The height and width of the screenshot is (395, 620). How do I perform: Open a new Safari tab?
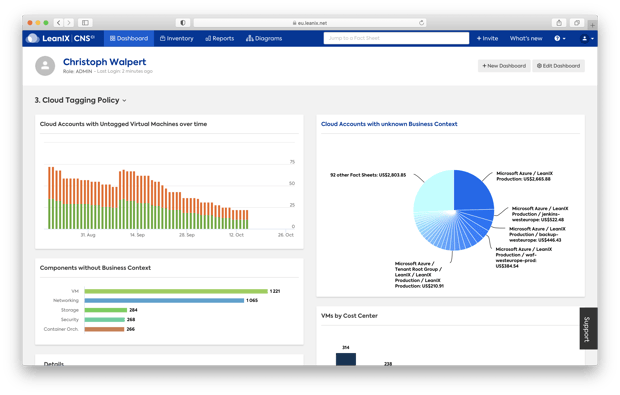592,25
